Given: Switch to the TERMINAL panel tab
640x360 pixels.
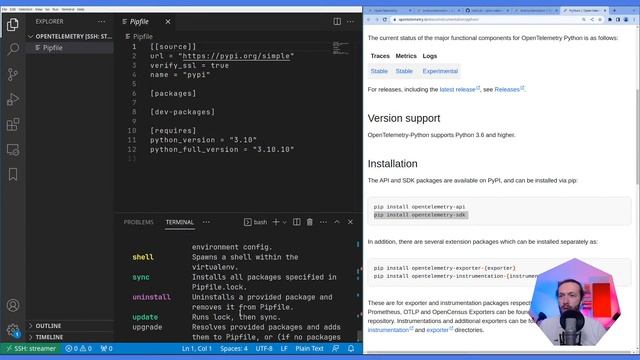Looking at the screenshot, I should 180,222.
